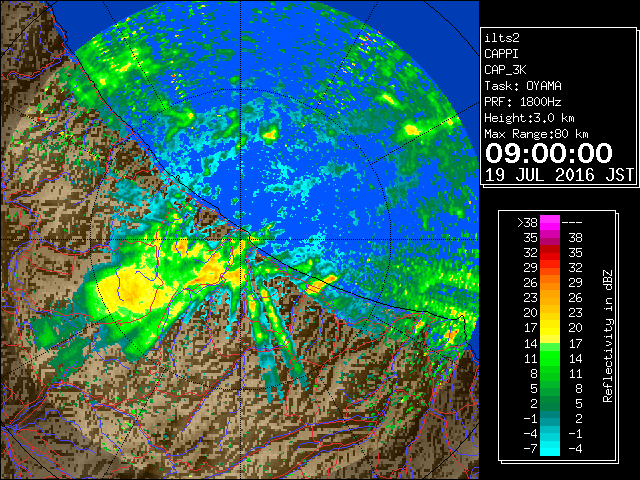
Task: Click 'Task: OYAMA' line
Action: (x=523, y=86)
